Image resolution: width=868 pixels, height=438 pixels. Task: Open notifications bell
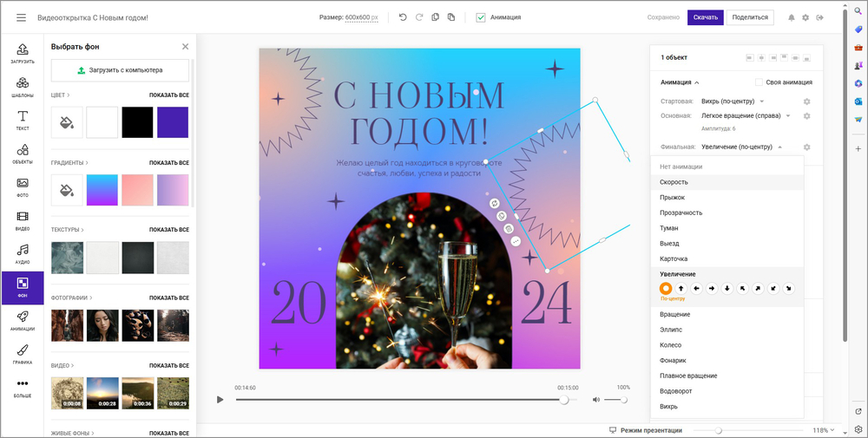tap(792, 17)
